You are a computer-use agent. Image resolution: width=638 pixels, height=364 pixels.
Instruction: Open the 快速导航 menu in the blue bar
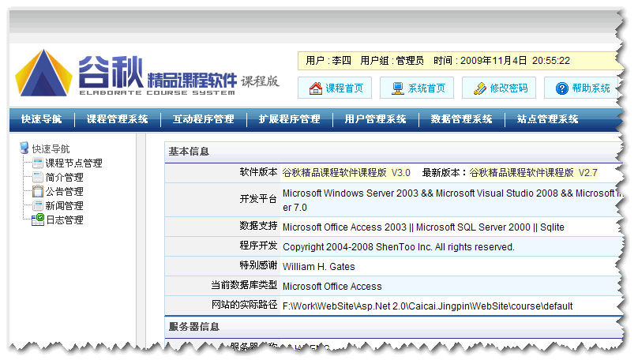[x=42, y=119]
